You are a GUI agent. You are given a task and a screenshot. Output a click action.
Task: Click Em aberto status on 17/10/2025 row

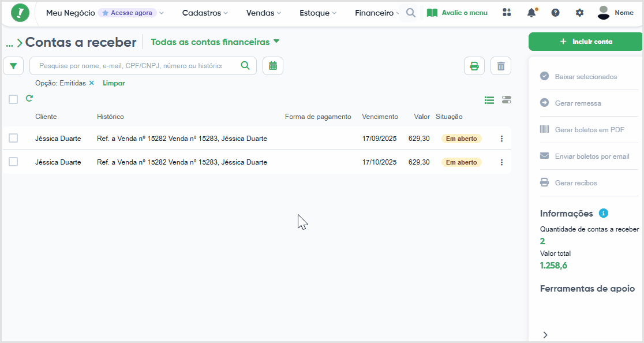(x=461, y=162)
